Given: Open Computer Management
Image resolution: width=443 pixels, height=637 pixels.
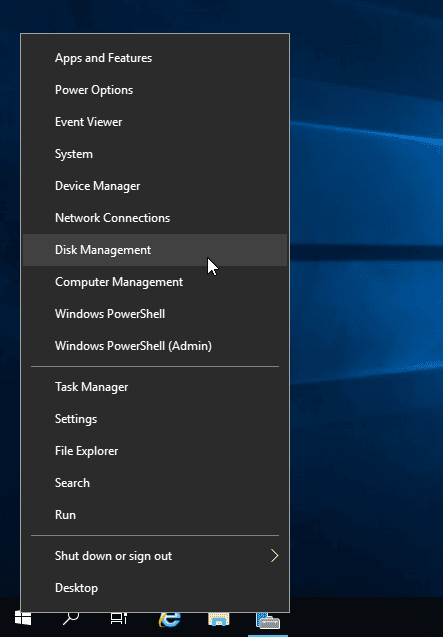Looking at the screenshot, I should [155, 282].
